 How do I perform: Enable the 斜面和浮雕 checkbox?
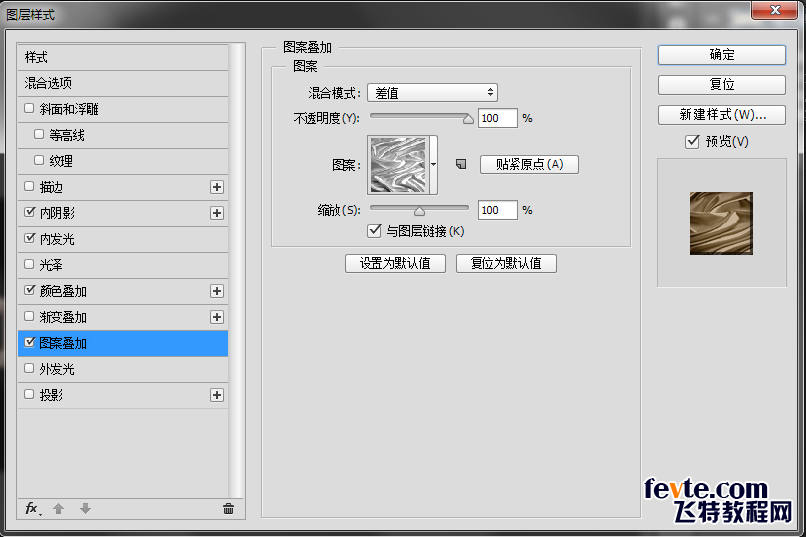[x=29, y=108]
